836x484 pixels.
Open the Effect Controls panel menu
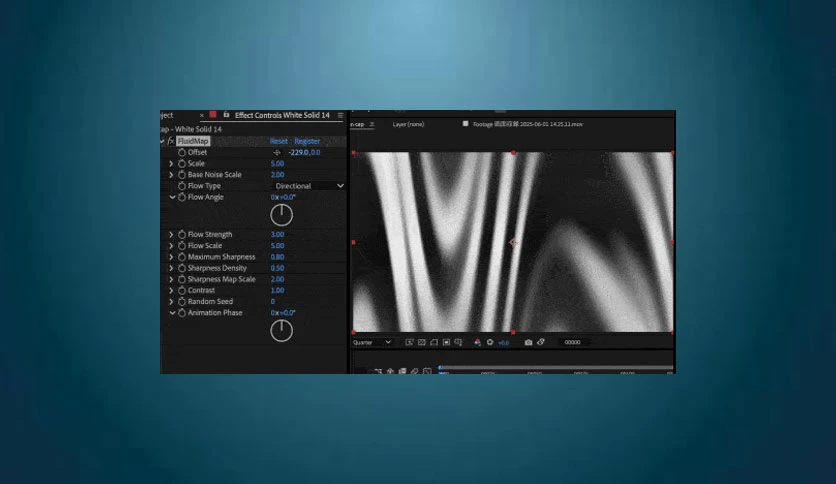point(340,115)
